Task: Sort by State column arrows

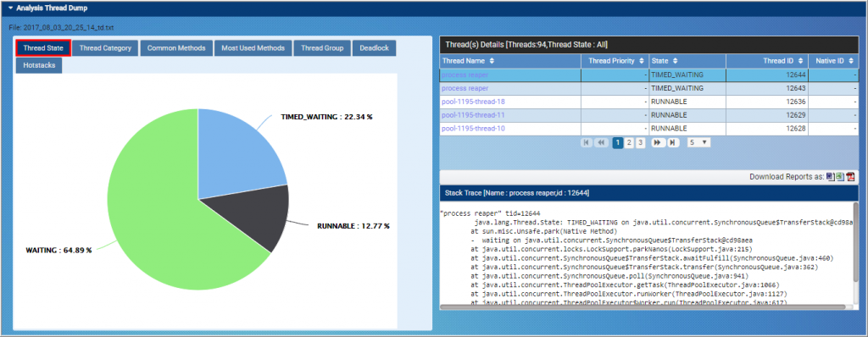Action: pos(676,61)
